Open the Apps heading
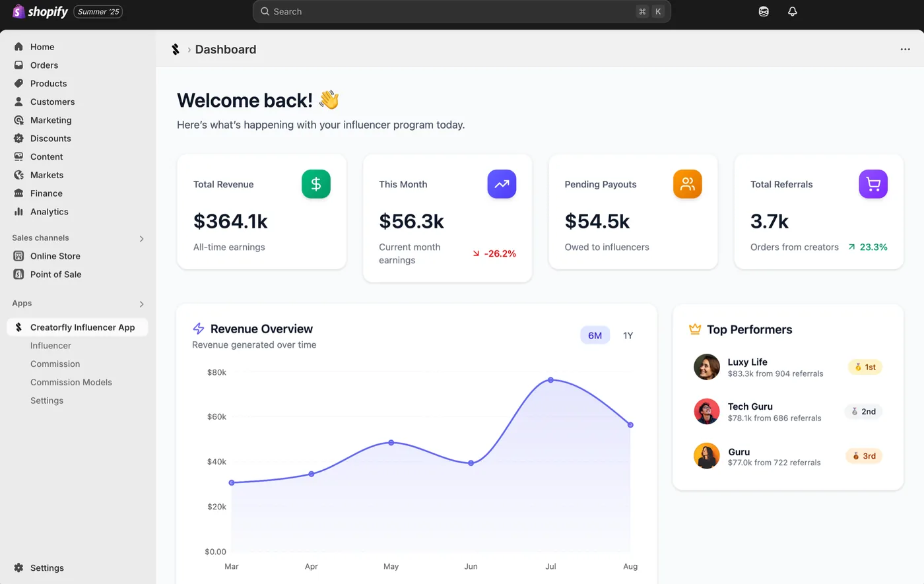The width and height of the screenshot is (924, 584). coord(22,303)
